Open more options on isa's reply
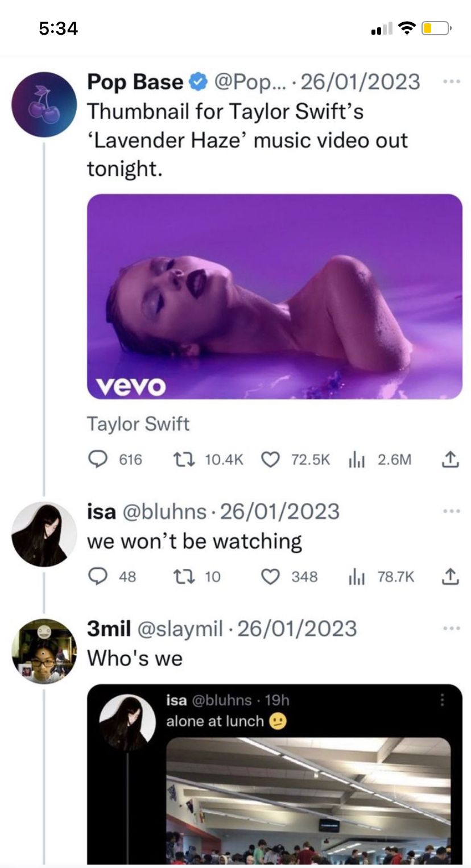This screenshot has width=471, height=868. [451, 511]
